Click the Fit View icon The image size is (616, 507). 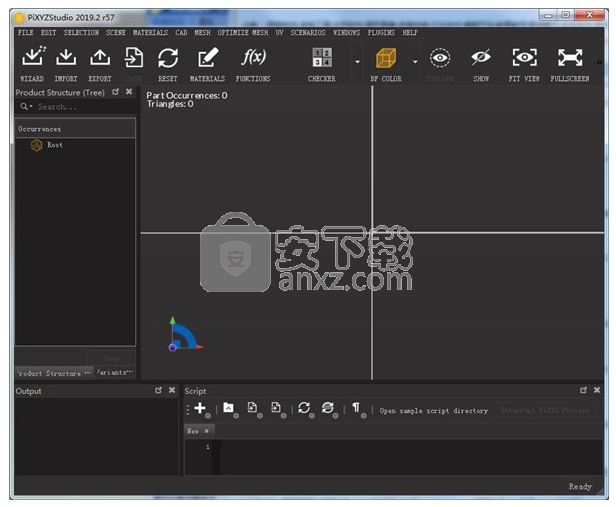point(524,57)
